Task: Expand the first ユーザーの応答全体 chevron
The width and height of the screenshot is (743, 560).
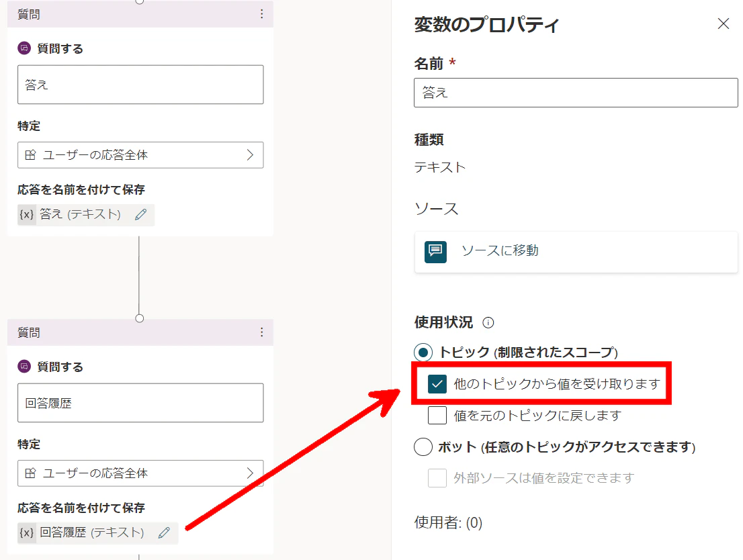Action: click(250, 155)
